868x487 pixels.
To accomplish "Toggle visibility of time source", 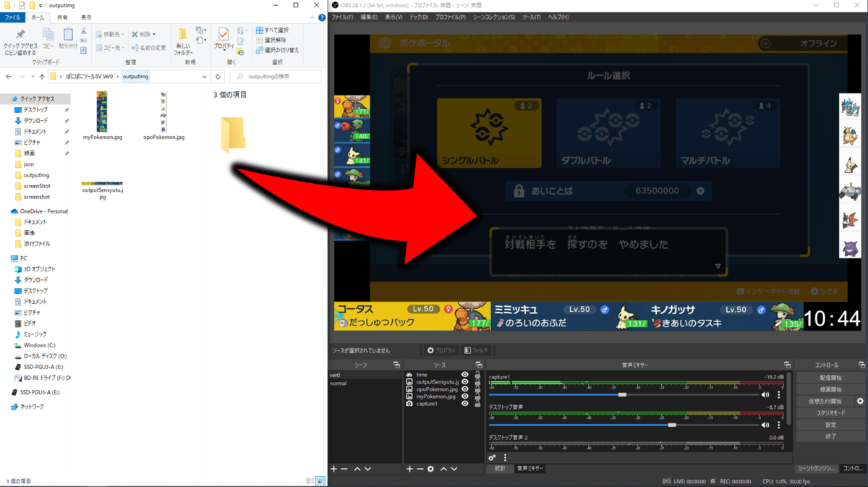I will pos(465,375).
